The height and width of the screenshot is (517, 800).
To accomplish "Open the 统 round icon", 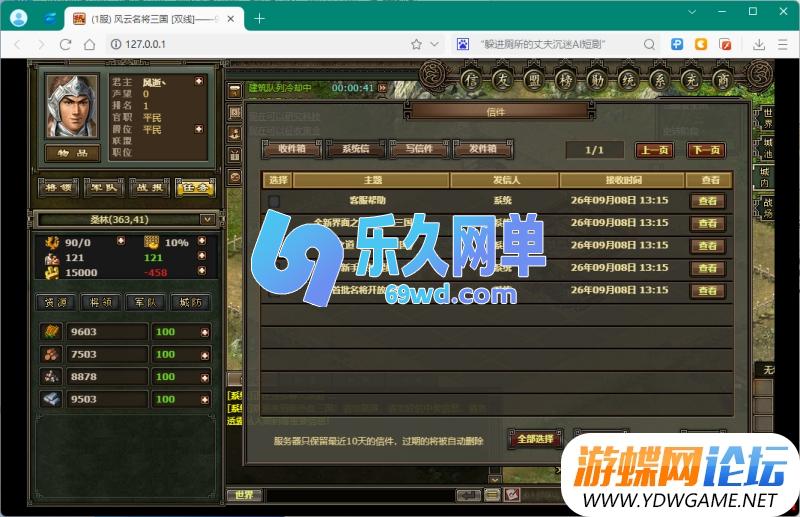I will coord(629,80).
